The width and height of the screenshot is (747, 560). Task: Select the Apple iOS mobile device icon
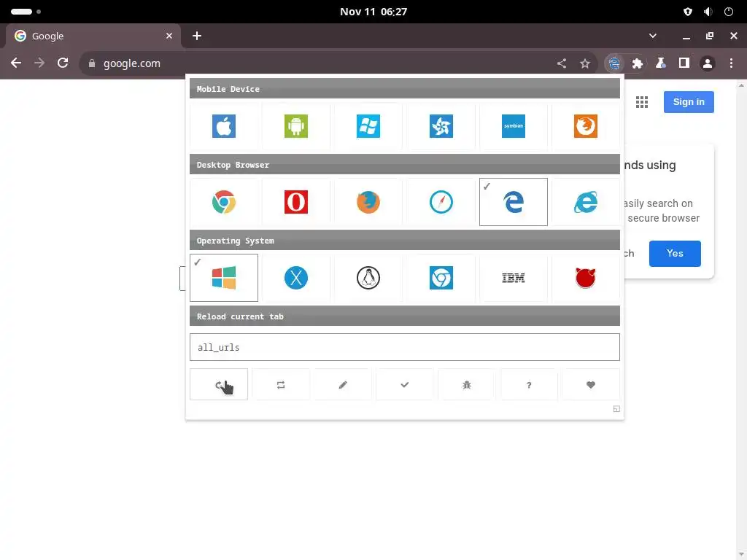(223, 126)
